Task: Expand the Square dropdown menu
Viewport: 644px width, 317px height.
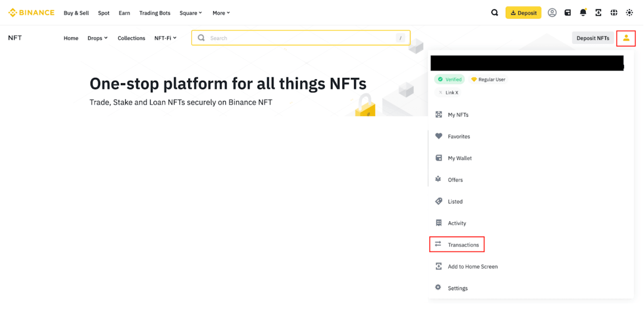Action: tap(190, 13)
